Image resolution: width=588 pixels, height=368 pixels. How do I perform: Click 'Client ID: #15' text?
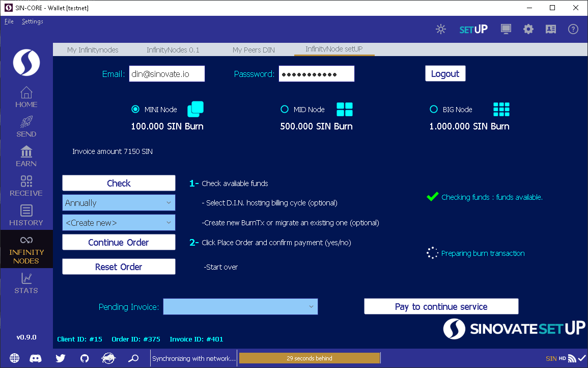click(x=79, y=339)
